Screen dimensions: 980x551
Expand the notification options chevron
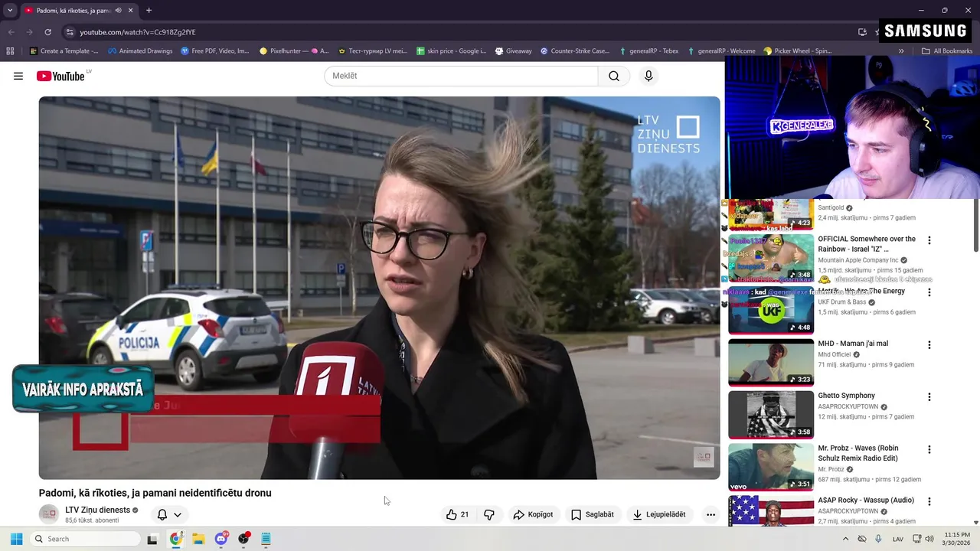[x=178, y=515]
